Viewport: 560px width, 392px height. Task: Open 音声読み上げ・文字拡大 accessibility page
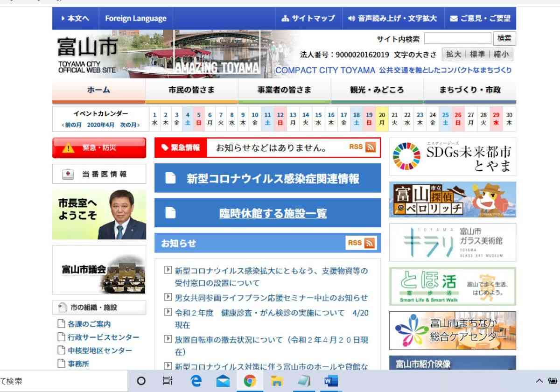point(392,19)
